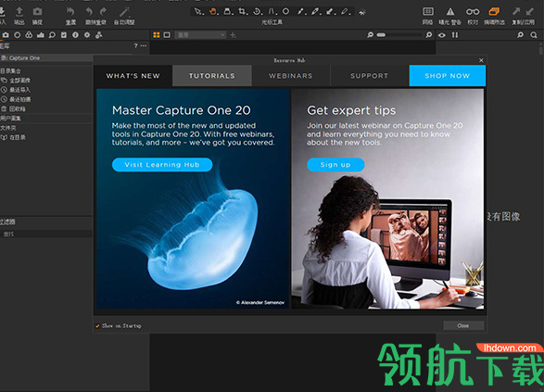Screen dimensions: 544x392
Task: Click the search magnifier icon at far right
Action: coord(534,35)
